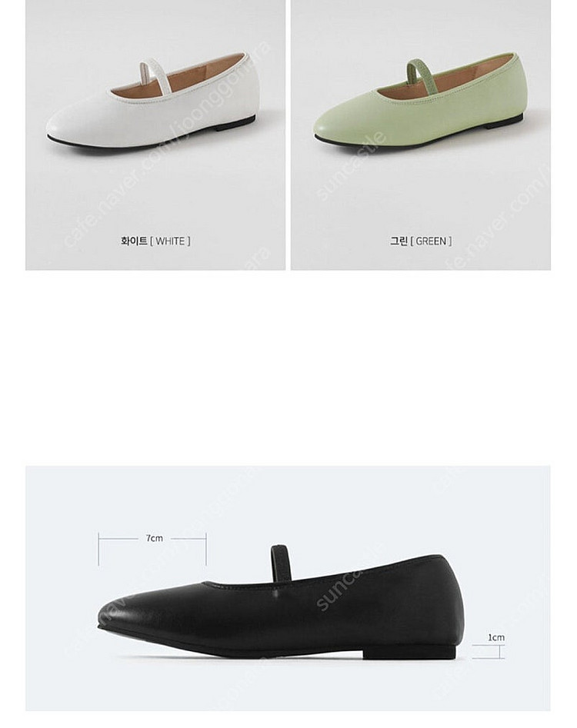Click the 1cm heel height label

pyautogui.click(x=495, y=637)
